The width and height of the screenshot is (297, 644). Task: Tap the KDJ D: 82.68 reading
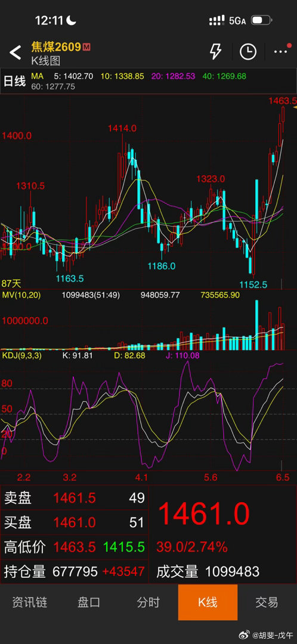coord(129,355)
